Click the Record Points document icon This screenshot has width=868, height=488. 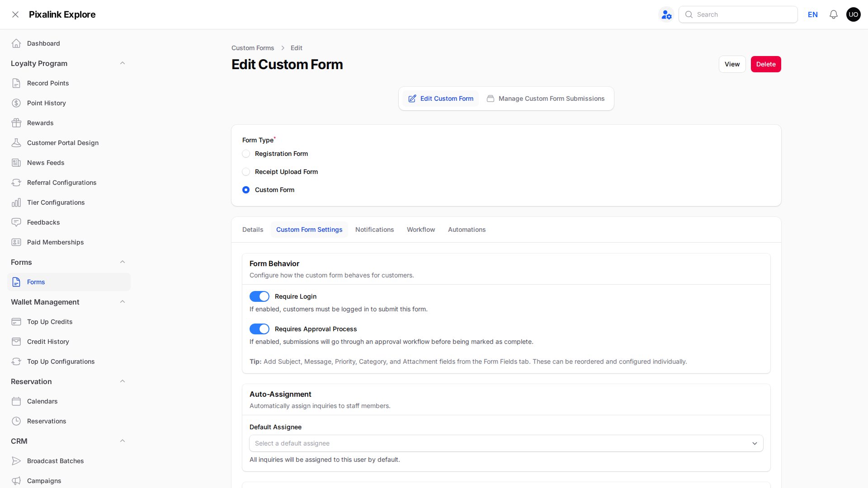16,83
